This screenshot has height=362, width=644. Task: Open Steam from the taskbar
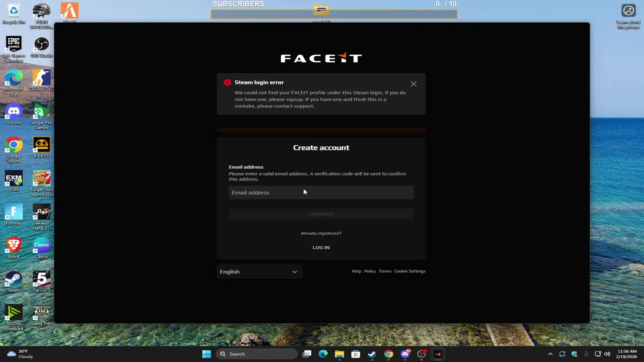click(372, 354)
